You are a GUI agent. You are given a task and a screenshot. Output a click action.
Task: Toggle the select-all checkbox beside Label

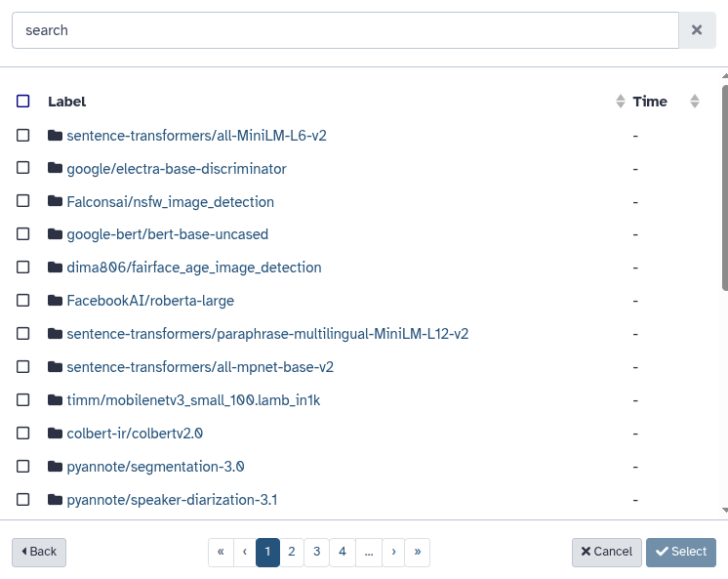pyautogui.click(x=22, y=101)
